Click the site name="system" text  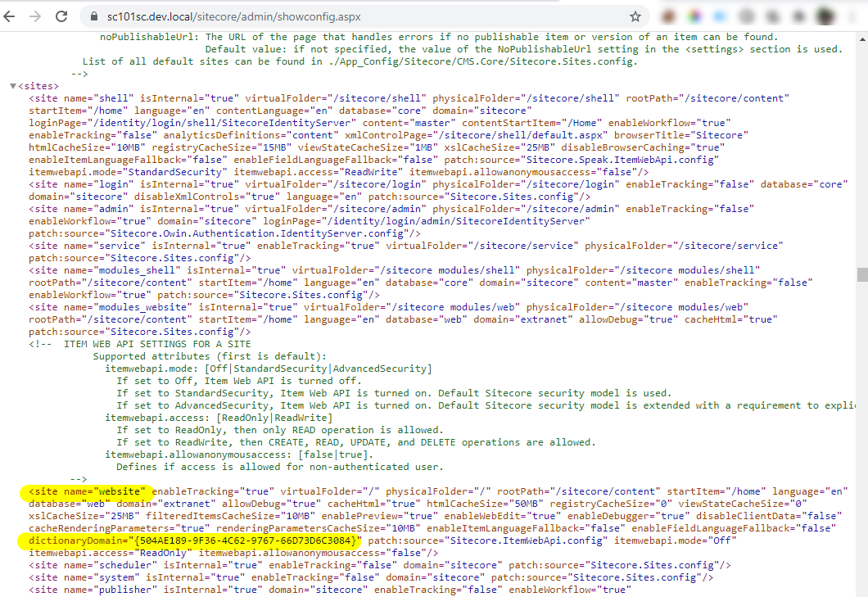(84, 577)
